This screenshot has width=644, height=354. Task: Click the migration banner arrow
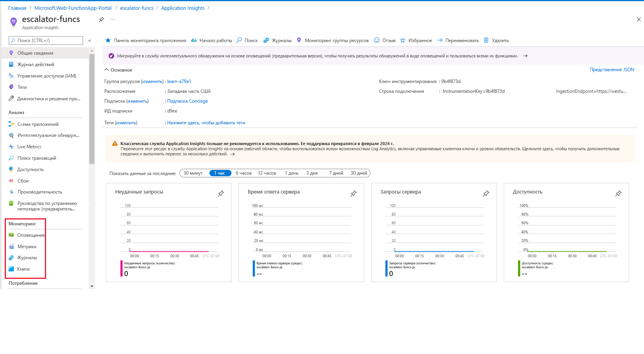pos(525,56)
